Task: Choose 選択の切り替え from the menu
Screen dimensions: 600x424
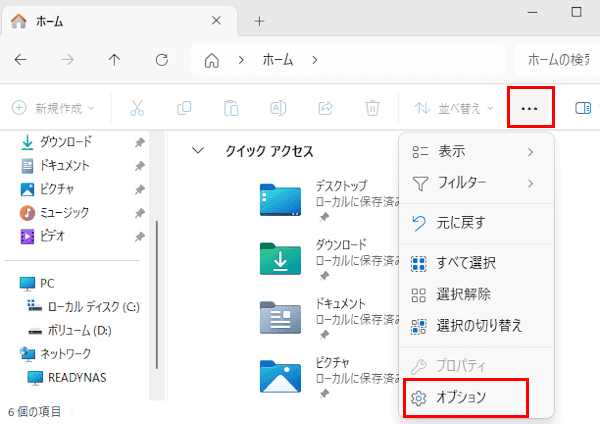Action: coord(476,326)
